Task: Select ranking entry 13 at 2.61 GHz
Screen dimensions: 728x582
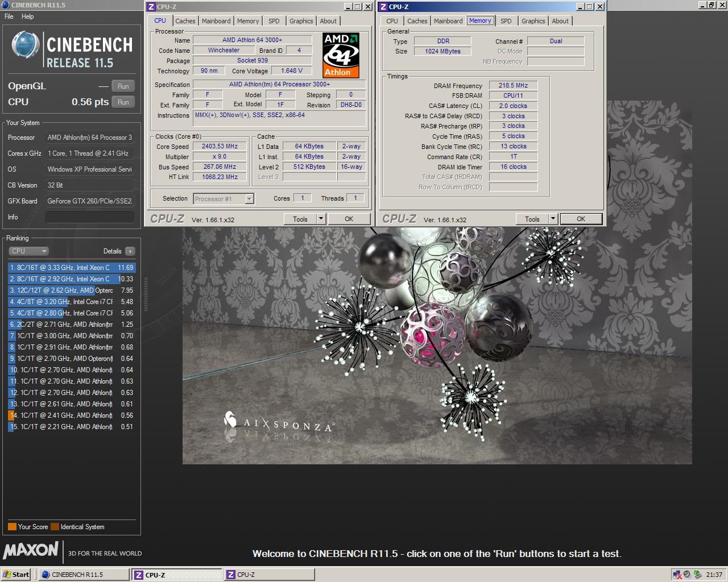Action: click(x=72, y=404)
